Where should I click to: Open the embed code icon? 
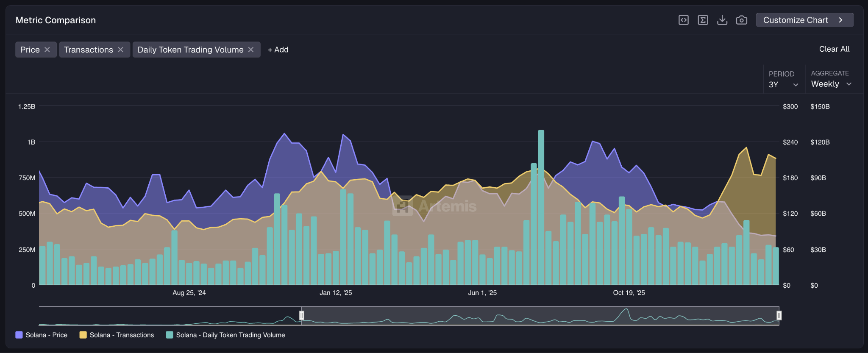(683, 20)
